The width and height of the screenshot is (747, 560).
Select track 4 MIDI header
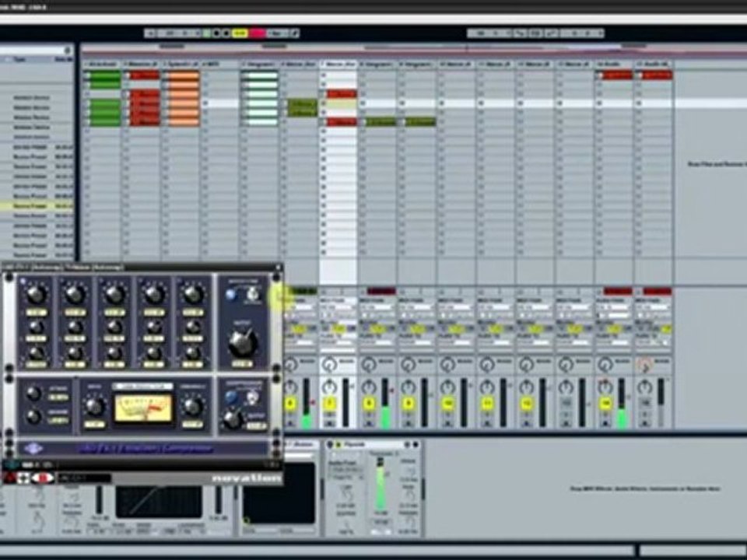(219, 64)
